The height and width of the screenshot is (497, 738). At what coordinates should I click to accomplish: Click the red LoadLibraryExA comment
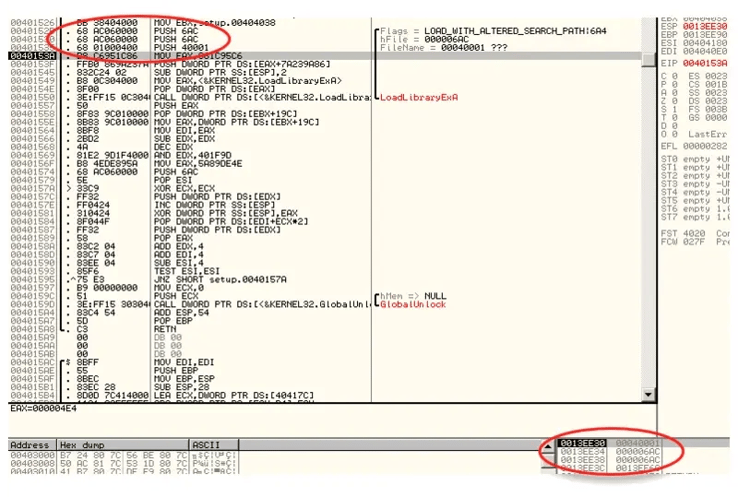tap(414, 96)
